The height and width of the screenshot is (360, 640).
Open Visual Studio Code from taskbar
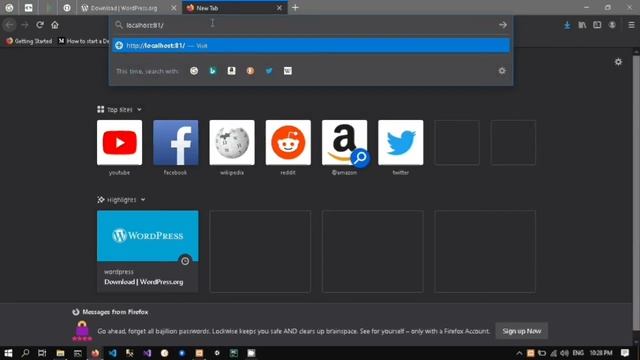point(113,353)
